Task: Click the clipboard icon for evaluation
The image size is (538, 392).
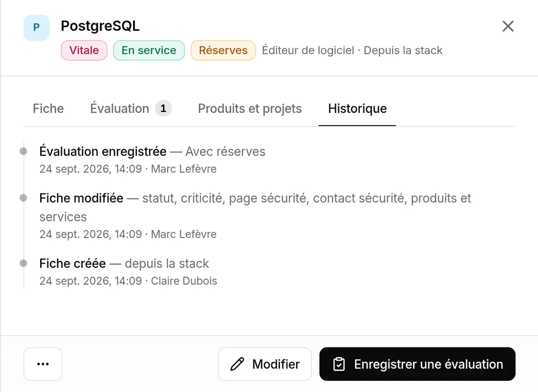Action: coord(339,364)
